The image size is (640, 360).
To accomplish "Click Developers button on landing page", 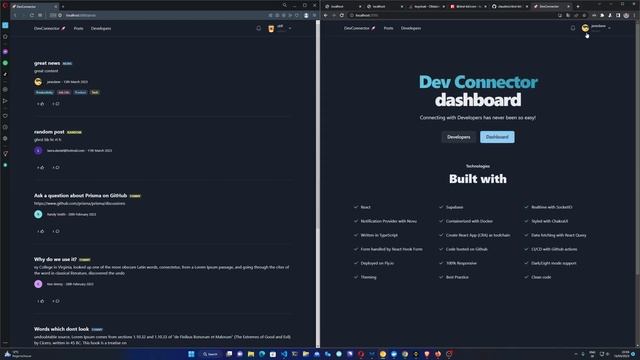I will pyautogui.click(x=458, y=137).
